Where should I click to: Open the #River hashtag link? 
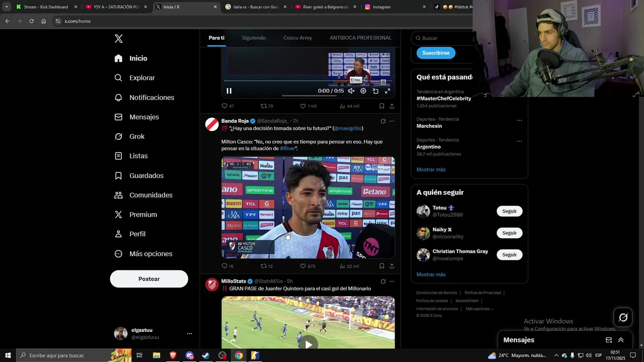[x=288, y=148]
